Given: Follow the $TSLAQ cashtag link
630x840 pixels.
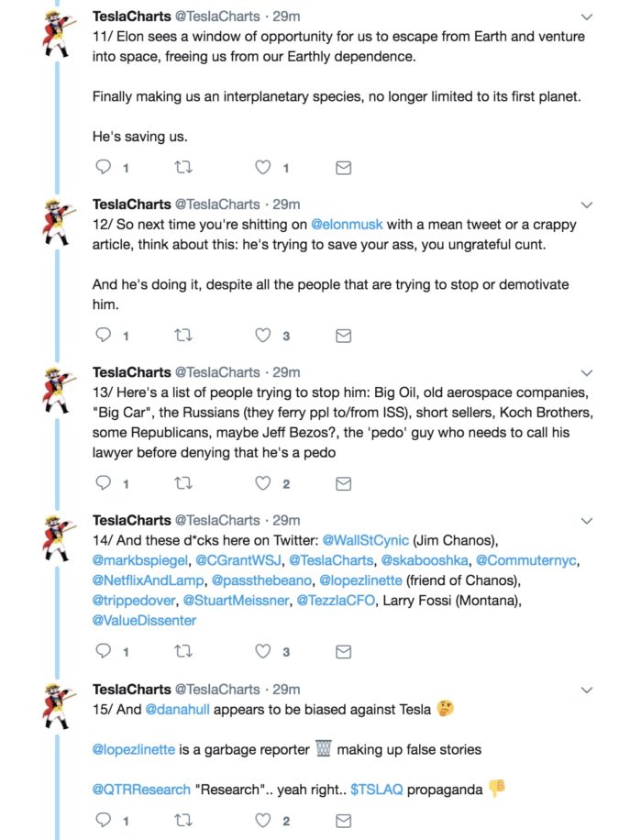Looking at the screenshot, I should tap(376, 790).
